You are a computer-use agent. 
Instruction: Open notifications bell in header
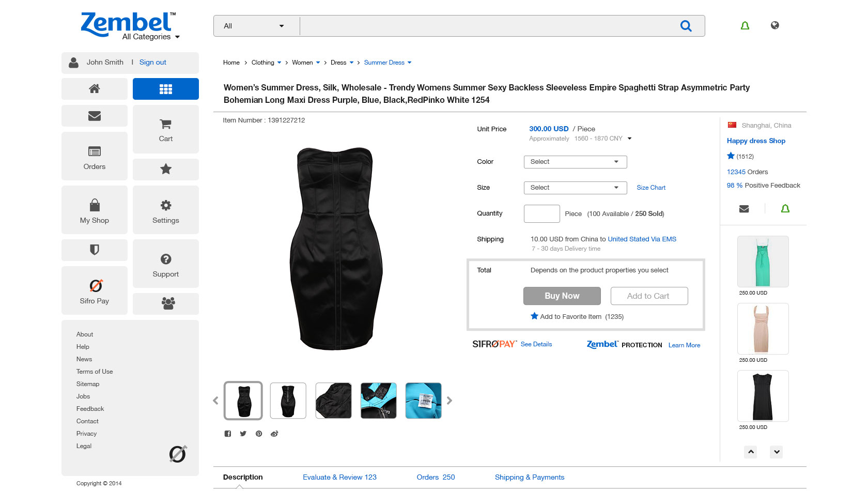pos(745,26)
